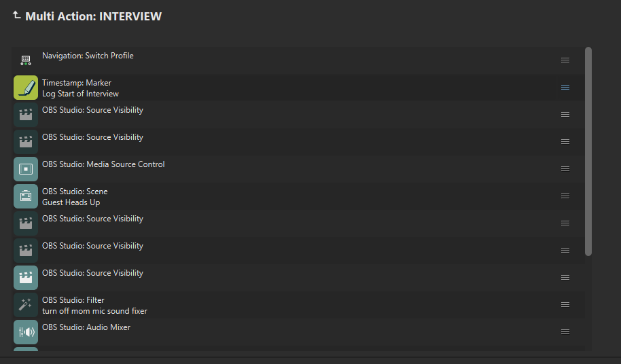The height and width of the screenshot is (364, 621).
Task: Click the OBS Scene icon for Guest Heads Up
Action: 26,196
